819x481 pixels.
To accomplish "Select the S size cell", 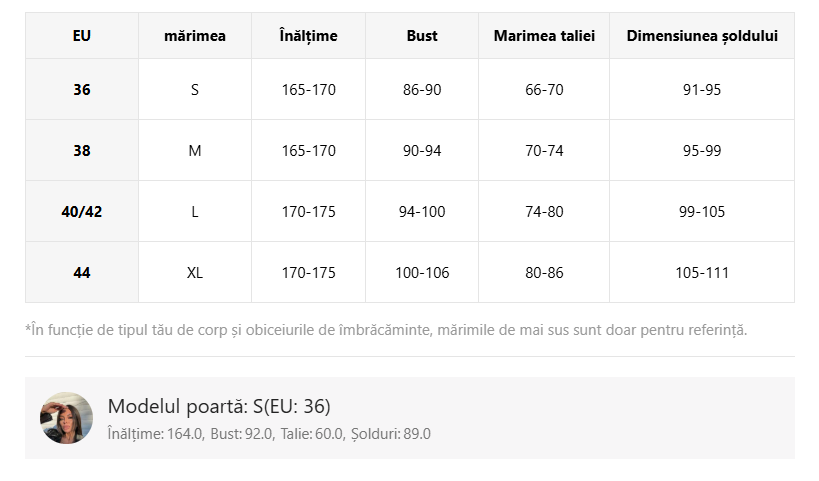I will (195, 90).
